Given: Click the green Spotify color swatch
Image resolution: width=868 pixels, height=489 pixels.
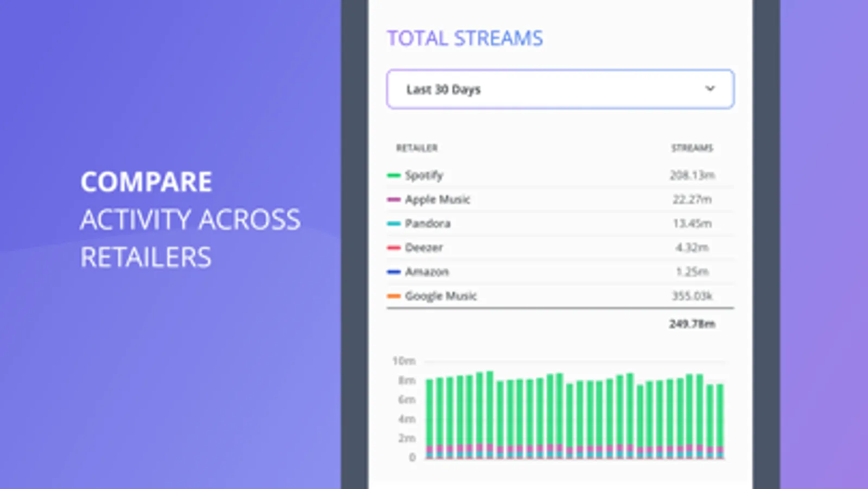Looking at the screenshot, I should tap(394, 175).
